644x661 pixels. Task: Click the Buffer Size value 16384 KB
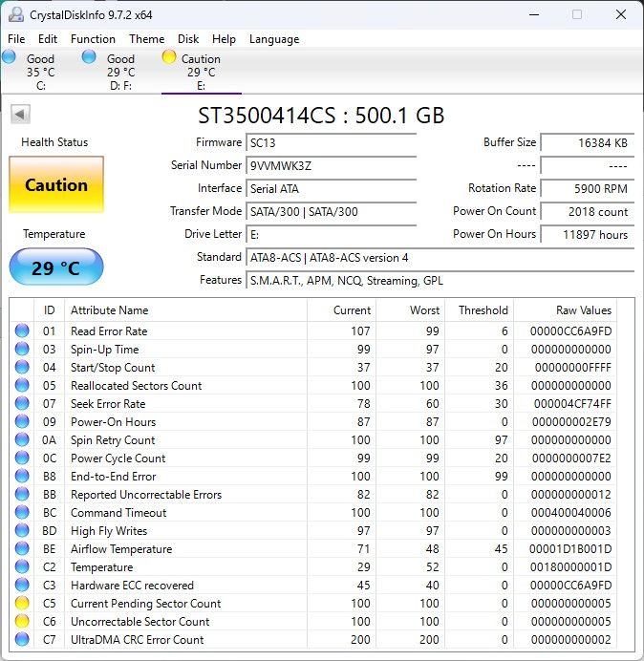pyautogui.click(x=587, y=142)
